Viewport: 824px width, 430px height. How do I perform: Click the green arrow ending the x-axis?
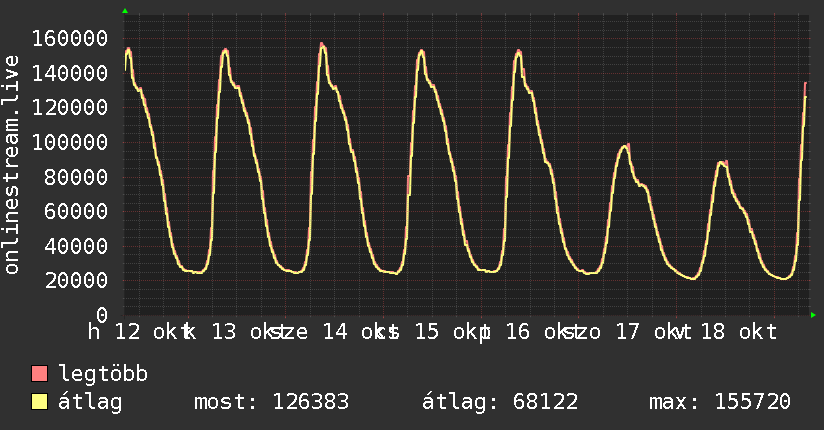813,315
